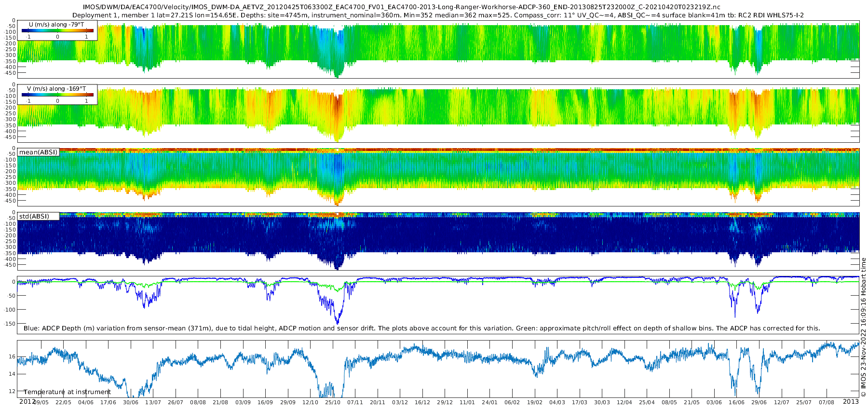Click the '25/04' date tick label
The height and width of the screenshot is (410, 868).
coord(647,402)
